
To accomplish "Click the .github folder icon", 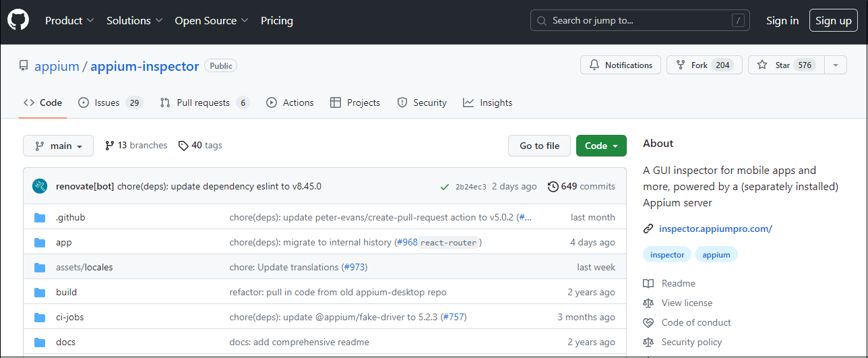I will coord(40,217).
